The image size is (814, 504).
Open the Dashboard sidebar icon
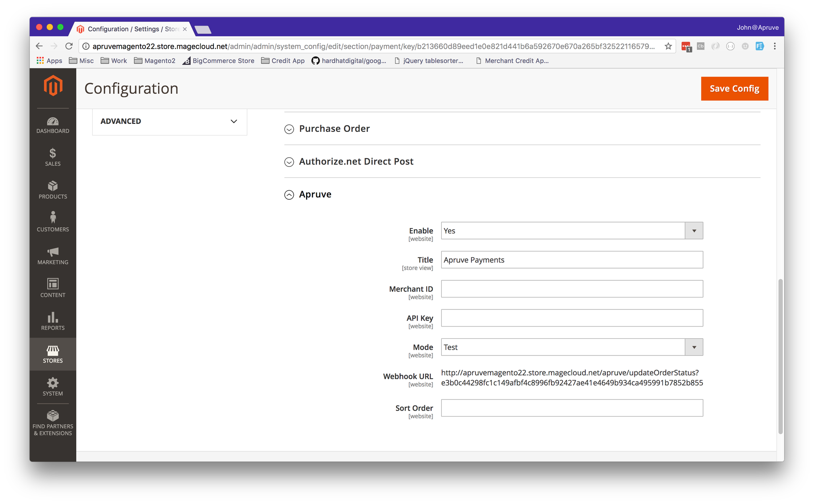point(52,122)
